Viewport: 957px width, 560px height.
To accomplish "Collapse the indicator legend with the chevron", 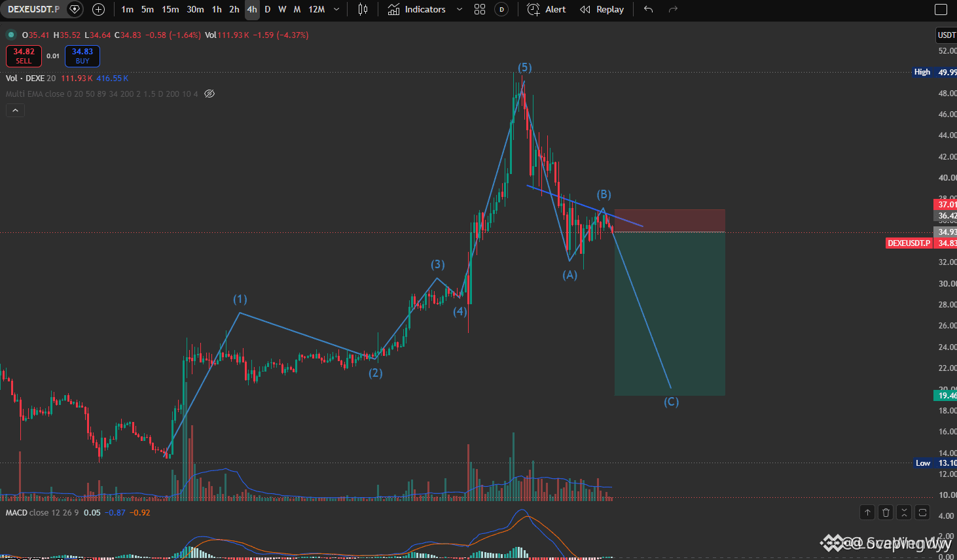I will [x=15, y=110].
